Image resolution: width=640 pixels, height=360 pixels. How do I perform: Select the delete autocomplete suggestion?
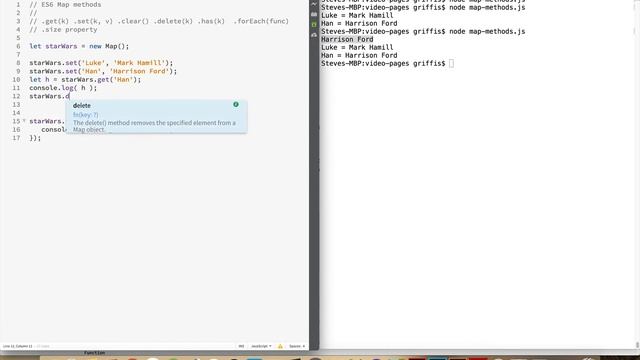point(82,105)
